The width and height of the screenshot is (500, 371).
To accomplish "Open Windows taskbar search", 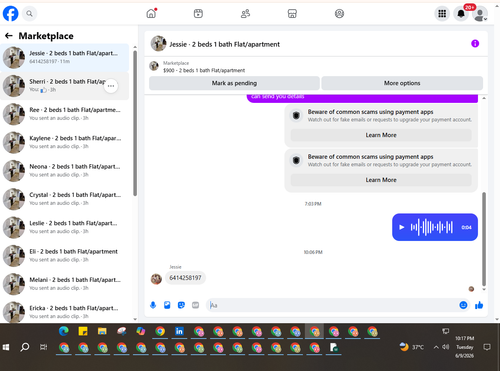I will point(25,347).
